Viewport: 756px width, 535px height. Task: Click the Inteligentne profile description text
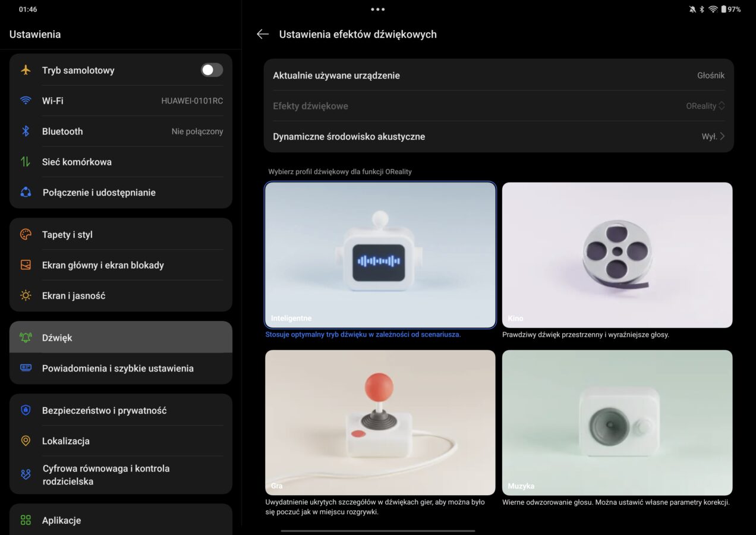tap(363, 335)
